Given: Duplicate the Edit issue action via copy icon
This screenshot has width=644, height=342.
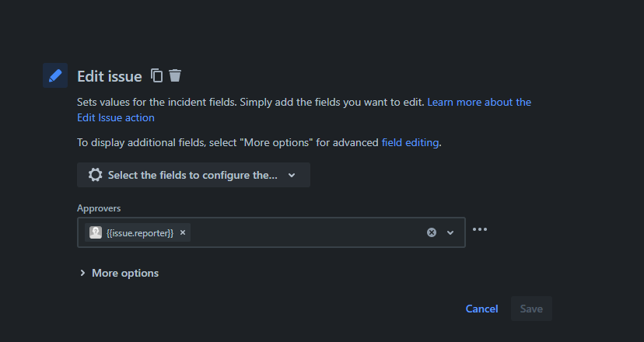Looking at the screenshot, I should [156, 75].
